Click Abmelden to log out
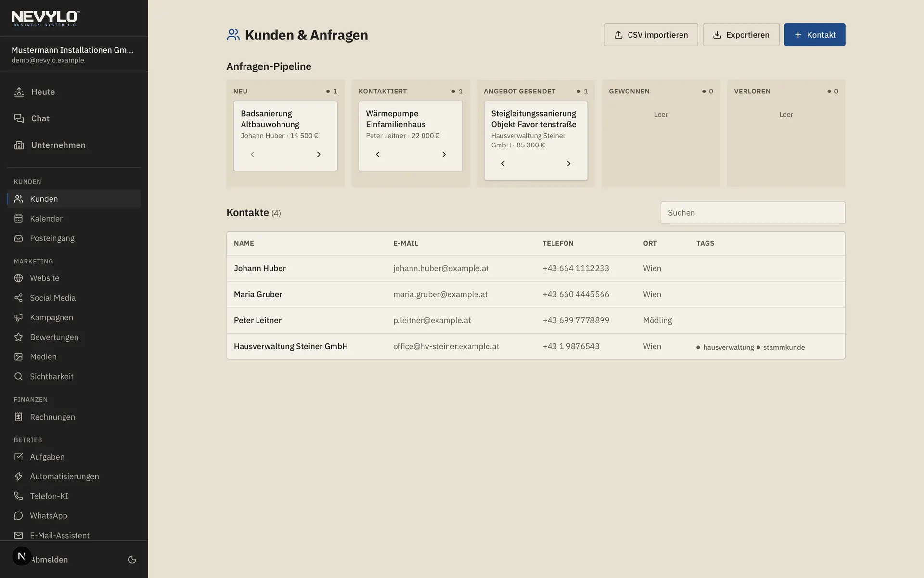The width and height of the screenshot is (924, 578). tap(50, 559)
